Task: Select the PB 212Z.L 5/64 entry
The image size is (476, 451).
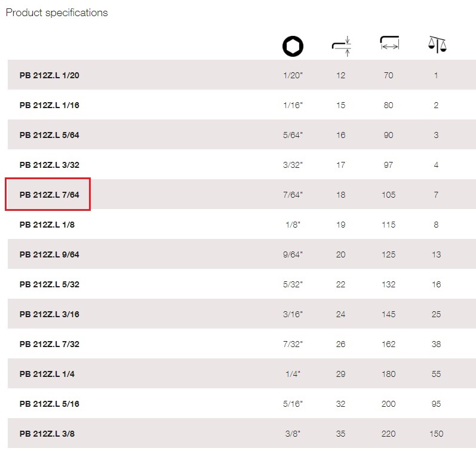Action: 49,135
